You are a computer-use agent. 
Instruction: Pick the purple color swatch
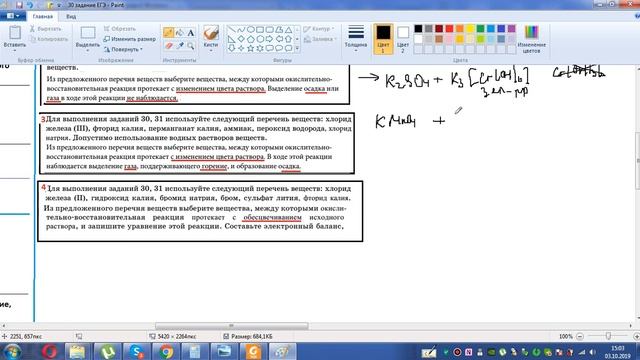tap(511, 29)
